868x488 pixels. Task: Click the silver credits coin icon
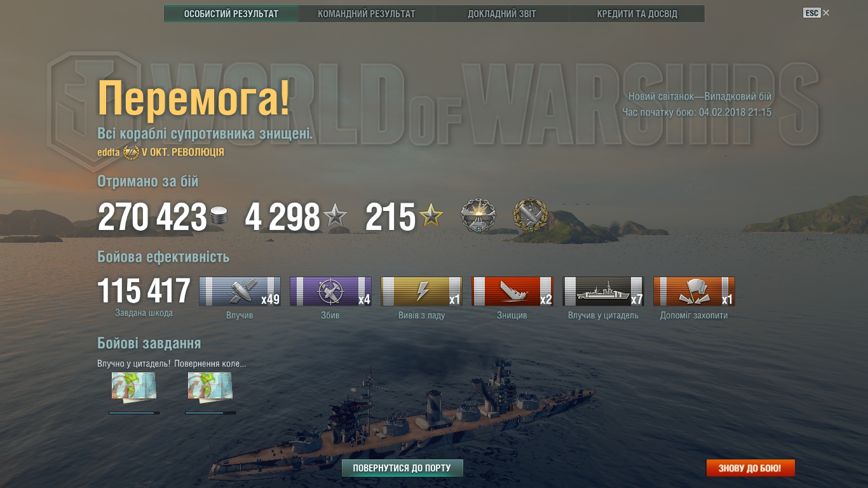click(218, 216)
